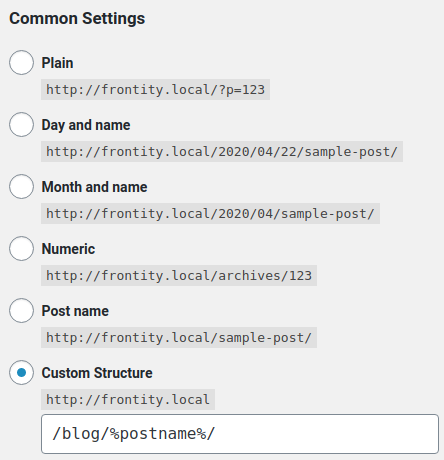
Task: Click the Common Settings heading
Action: [77, 18]
